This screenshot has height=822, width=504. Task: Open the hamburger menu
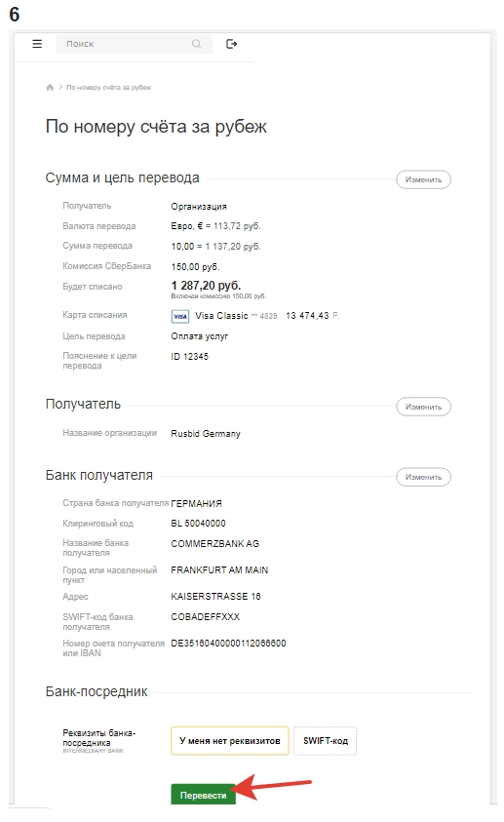click(37, 44)
